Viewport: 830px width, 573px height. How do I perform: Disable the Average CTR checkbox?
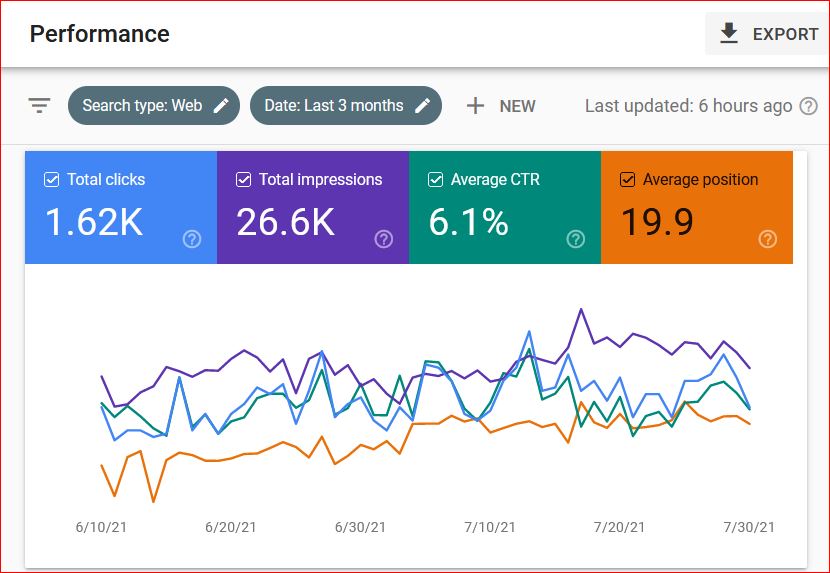[435, 180]
